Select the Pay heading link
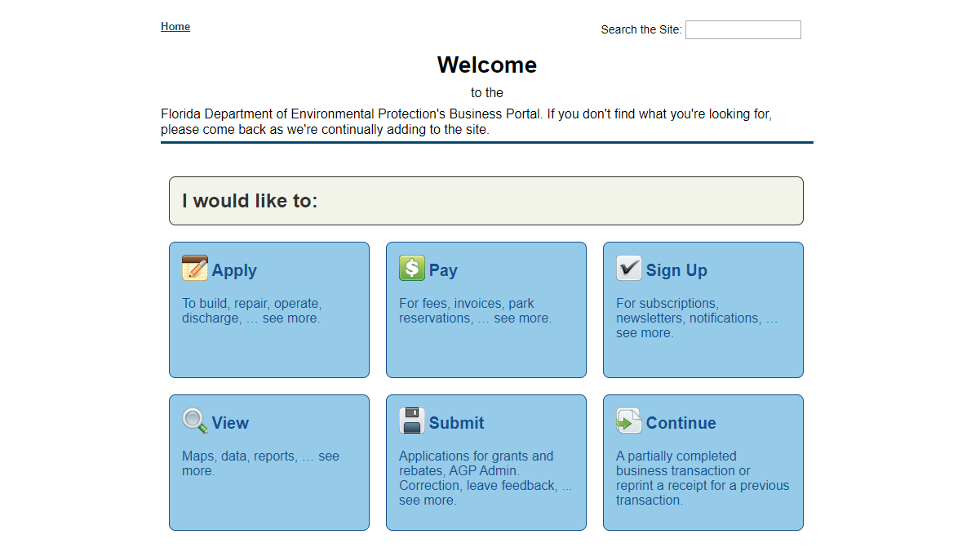 click(443, 270)
